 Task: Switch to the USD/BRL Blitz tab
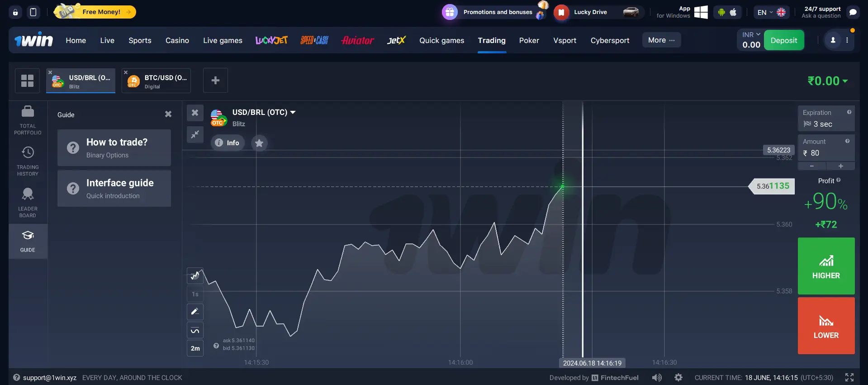[x=81, y=81]
